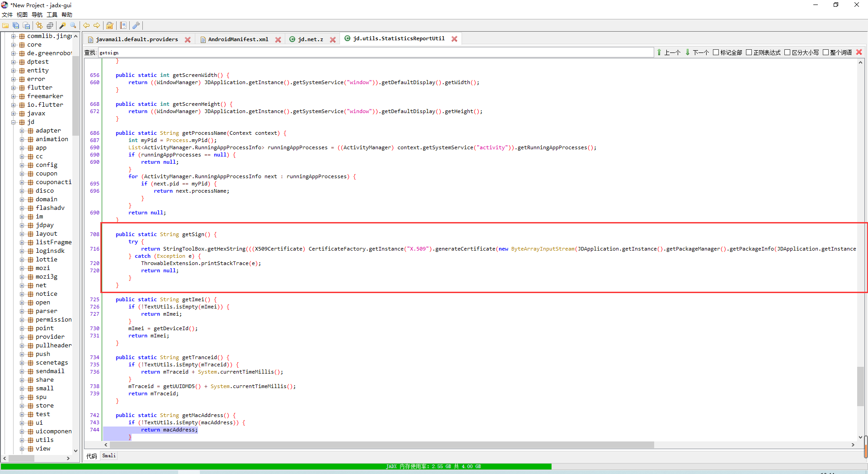Image resolution: width=868 pixels, height=474 pixels.
Task: Click the green down arrow next icon
Action: pos(688,52)
